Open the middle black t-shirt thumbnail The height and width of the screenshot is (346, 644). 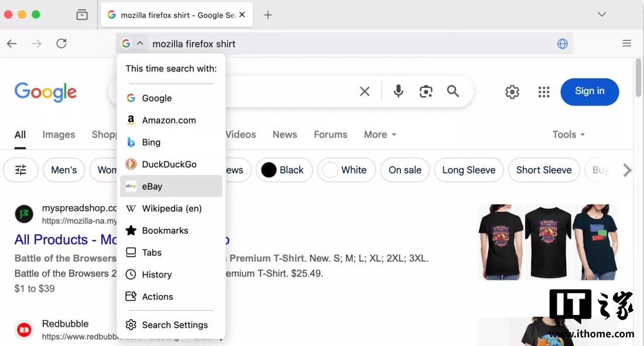click(548, 242)
